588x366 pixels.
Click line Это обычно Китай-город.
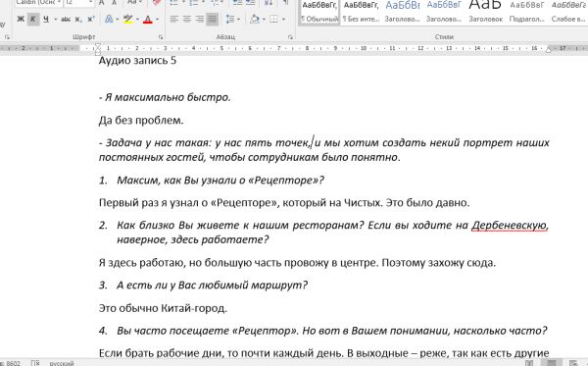tap(163, 308)
